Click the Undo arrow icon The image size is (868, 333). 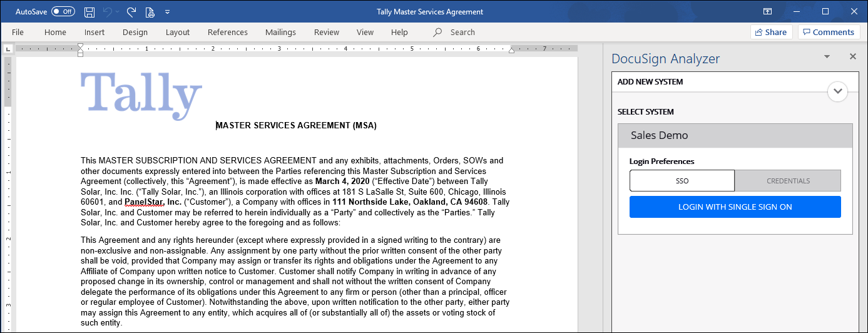coord(108,12)
